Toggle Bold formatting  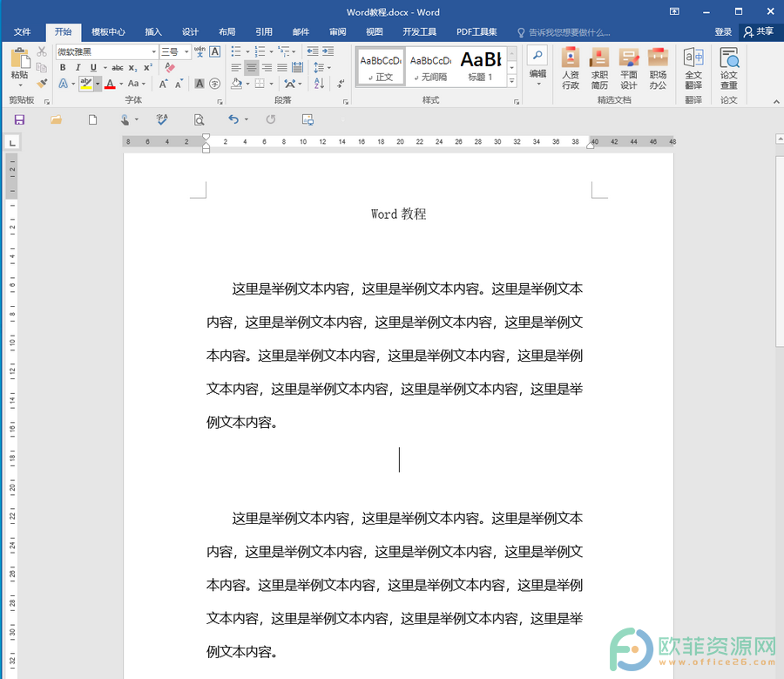63,67
